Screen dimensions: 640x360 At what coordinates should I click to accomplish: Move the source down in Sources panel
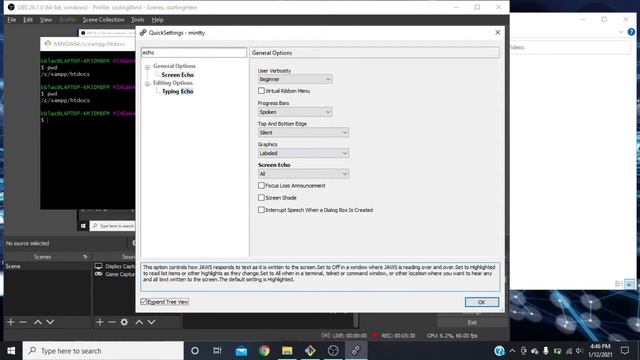coord(151,322)
